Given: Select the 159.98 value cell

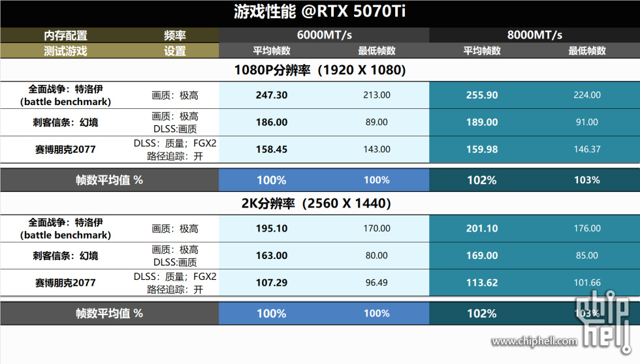Looking at the screenshot, I should [482, 149].
